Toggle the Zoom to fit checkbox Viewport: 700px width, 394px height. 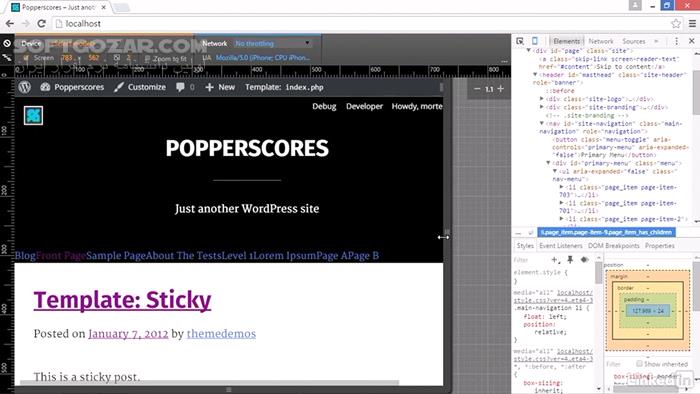click(x=147, y=58)
